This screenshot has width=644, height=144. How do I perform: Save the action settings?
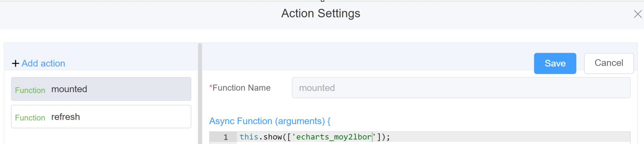555,63
